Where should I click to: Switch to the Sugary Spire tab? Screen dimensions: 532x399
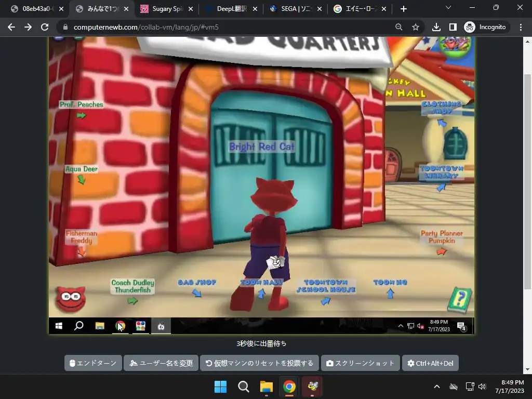tap(166, 9)
